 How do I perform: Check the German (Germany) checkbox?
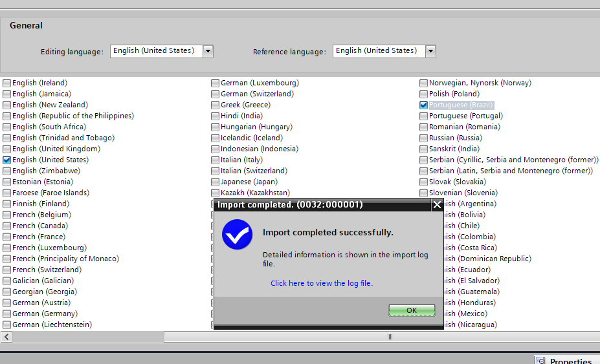point(6,314)
